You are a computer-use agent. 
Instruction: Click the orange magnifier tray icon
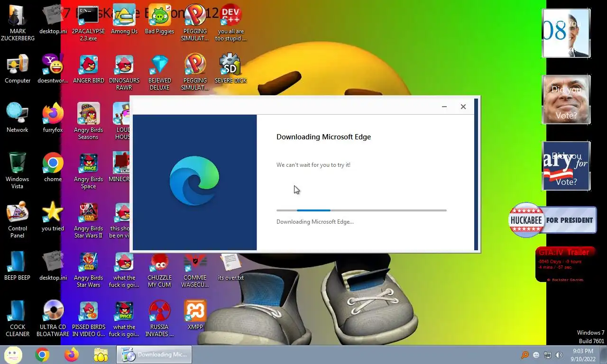525,355
